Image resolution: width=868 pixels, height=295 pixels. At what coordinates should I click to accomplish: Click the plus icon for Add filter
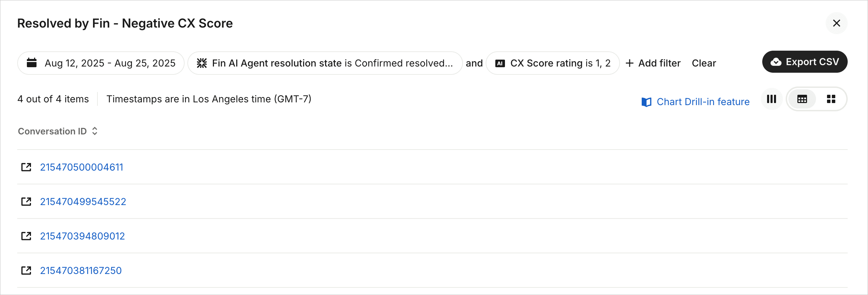[x=630, y=63]
